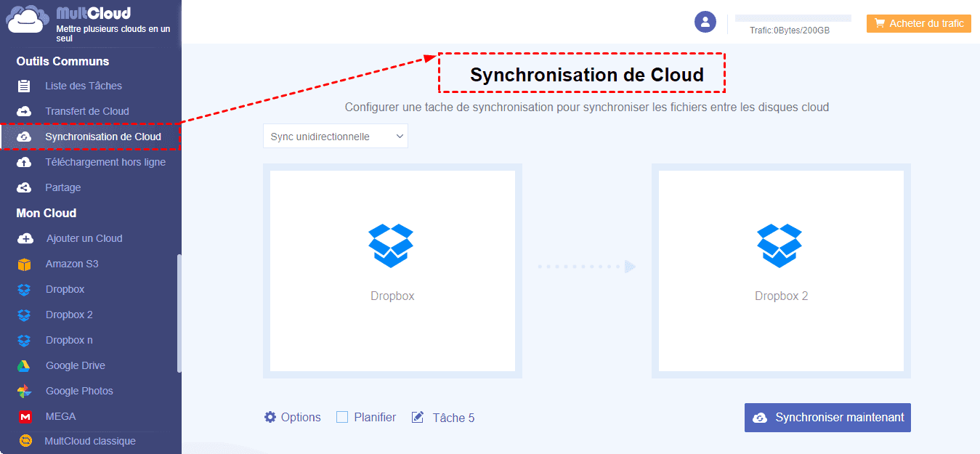Open Google Drive in Mon Cloud

(x=76, y=365)
